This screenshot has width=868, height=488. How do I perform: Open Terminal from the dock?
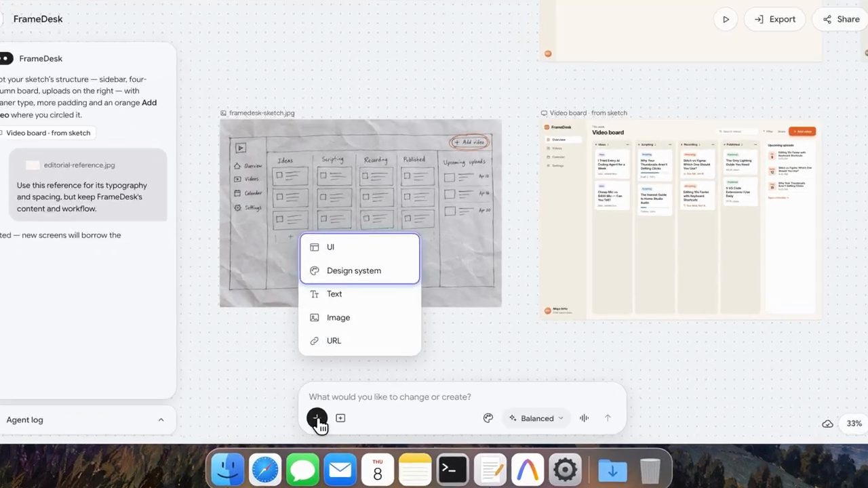point(452,469)
